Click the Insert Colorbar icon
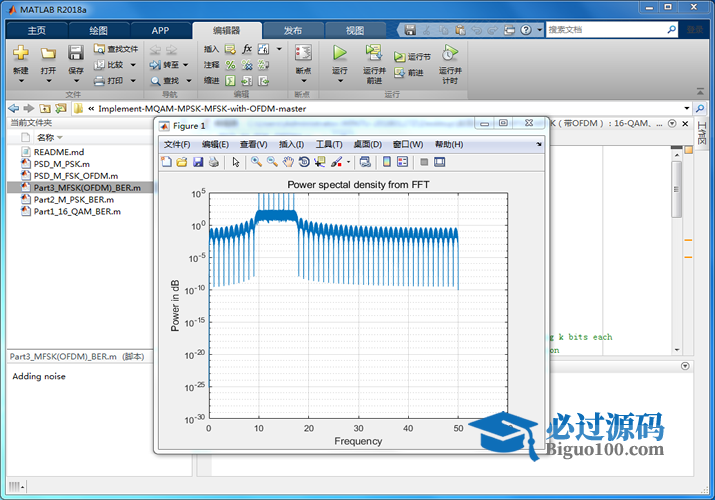Viewport: 715px width, 500px height. [x=387, y=162]
